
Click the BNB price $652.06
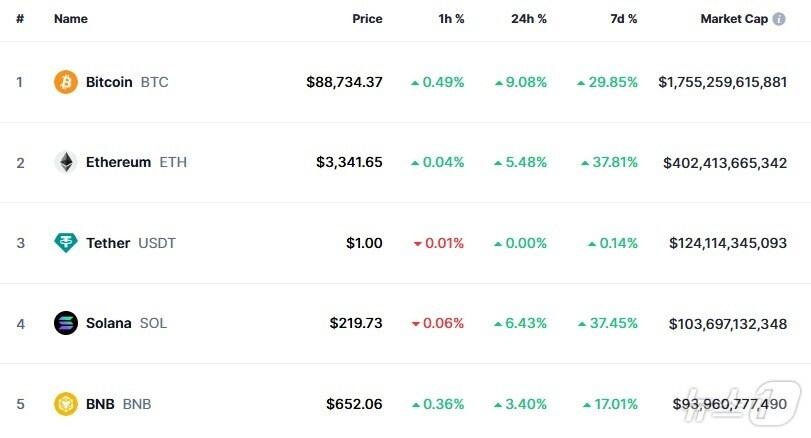354,404
